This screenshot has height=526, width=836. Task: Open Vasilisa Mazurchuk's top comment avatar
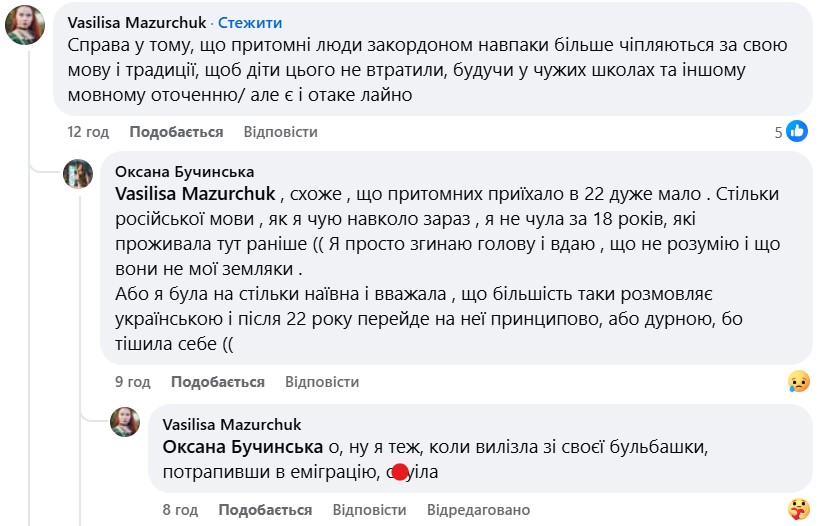(25, 25)
